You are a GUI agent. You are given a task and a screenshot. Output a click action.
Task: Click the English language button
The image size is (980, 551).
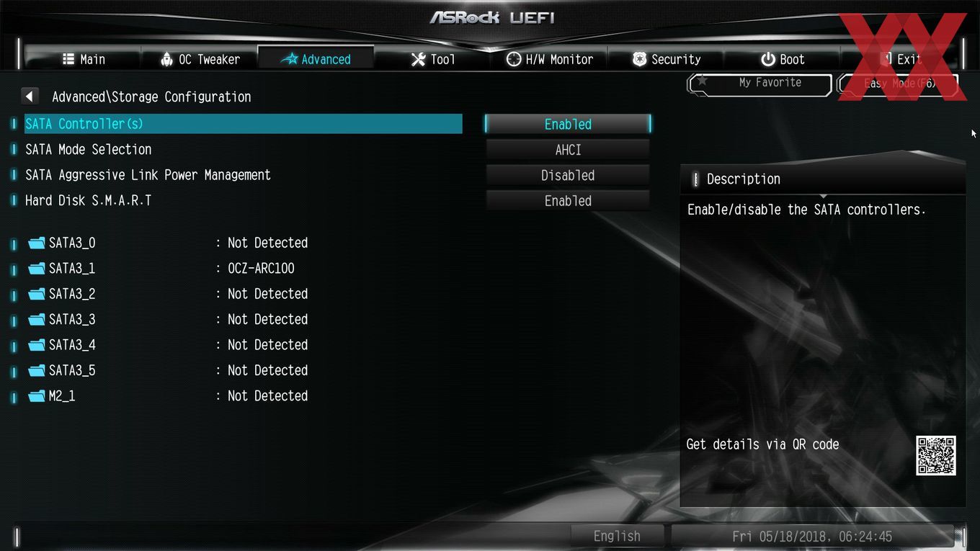pyautogui.click(x=617, y=536)
